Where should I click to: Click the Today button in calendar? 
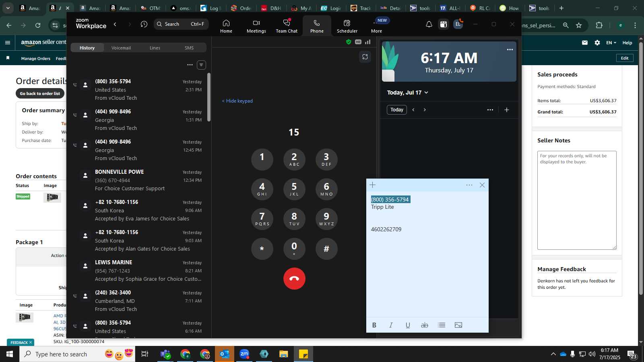(x=397, y=110)
